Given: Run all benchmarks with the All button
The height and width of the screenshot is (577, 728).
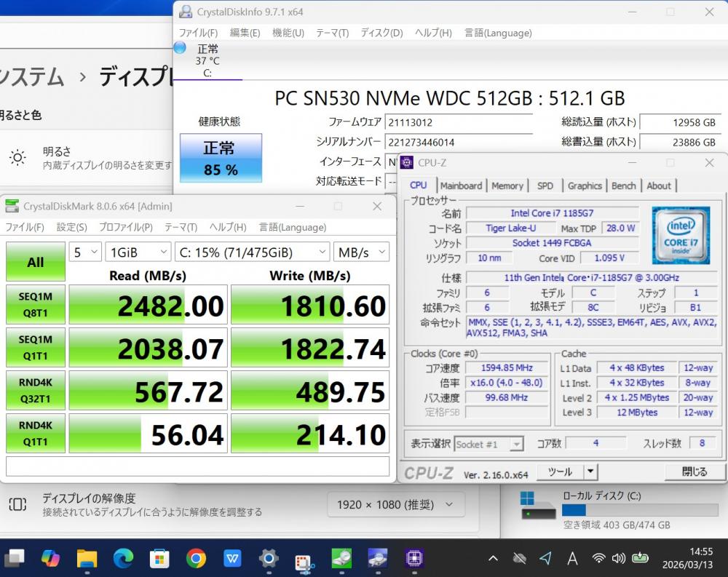Looking at the screenshot, I should pos(36,262).
